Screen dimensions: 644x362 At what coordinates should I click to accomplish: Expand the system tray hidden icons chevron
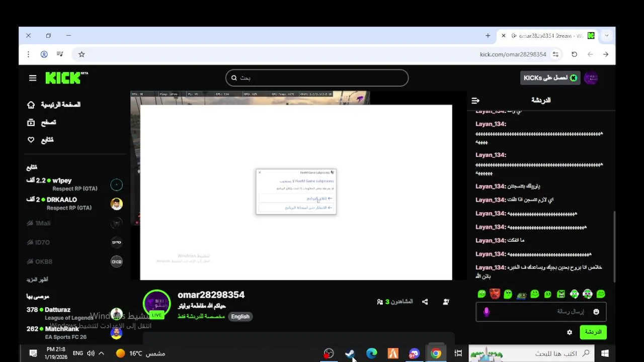[x=101, y=353]
